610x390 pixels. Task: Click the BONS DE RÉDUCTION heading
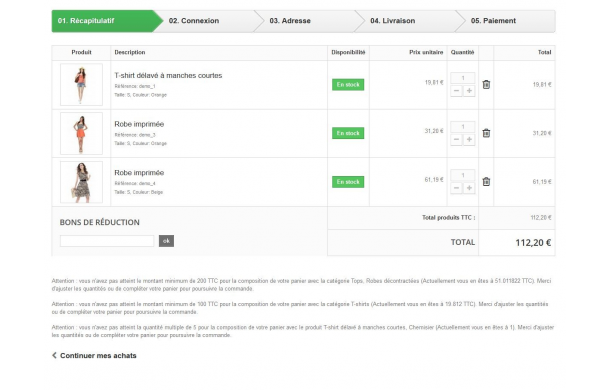(100, 222)
